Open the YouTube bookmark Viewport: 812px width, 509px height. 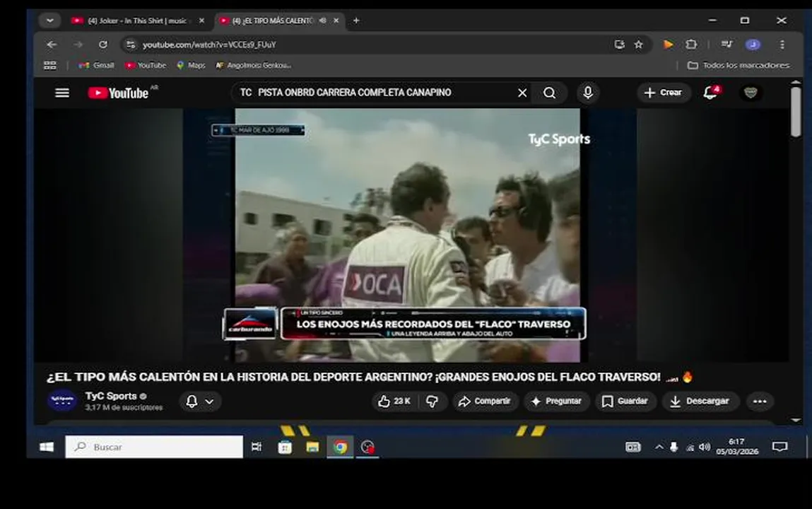146,65
